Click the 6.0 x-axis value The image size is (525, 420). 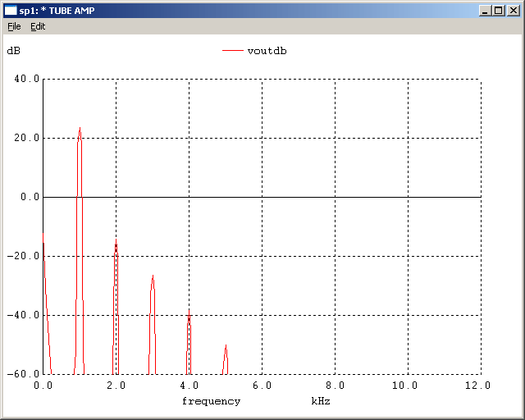[x=262, y=386]
